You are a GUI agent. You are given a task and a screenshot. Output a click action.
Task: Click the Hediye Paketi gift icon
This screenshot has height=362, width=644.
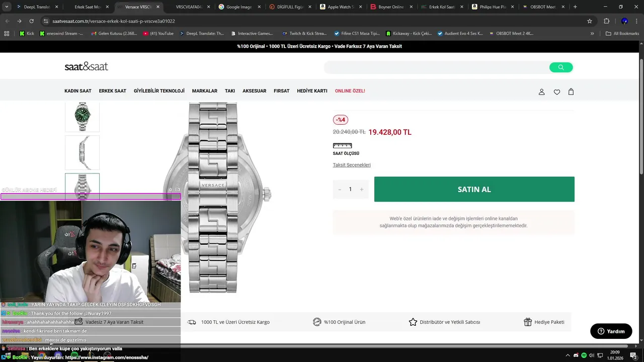528,322
